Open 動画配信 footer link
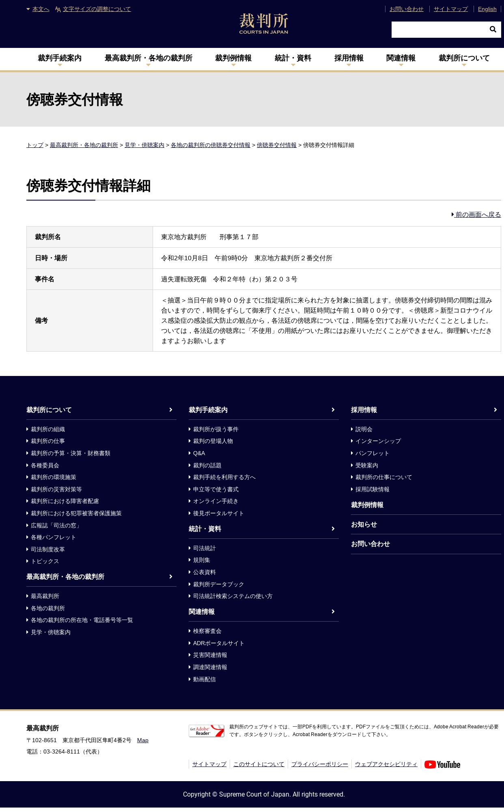The height and width of the screenshot is (812, 504). click(205, 679)
